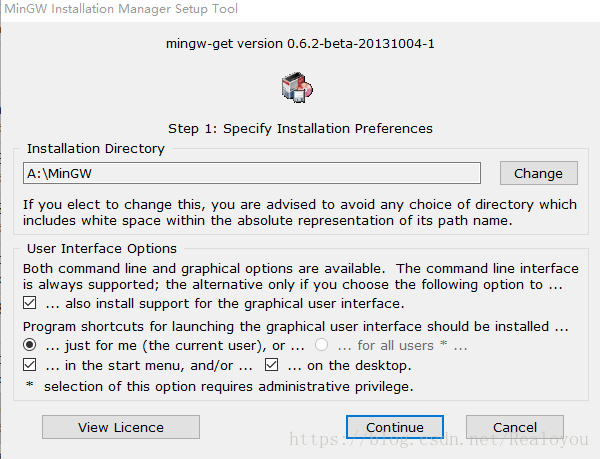Open the View Licence button
This screenshot has height=459, width=600.
click(x=121, y=427)
